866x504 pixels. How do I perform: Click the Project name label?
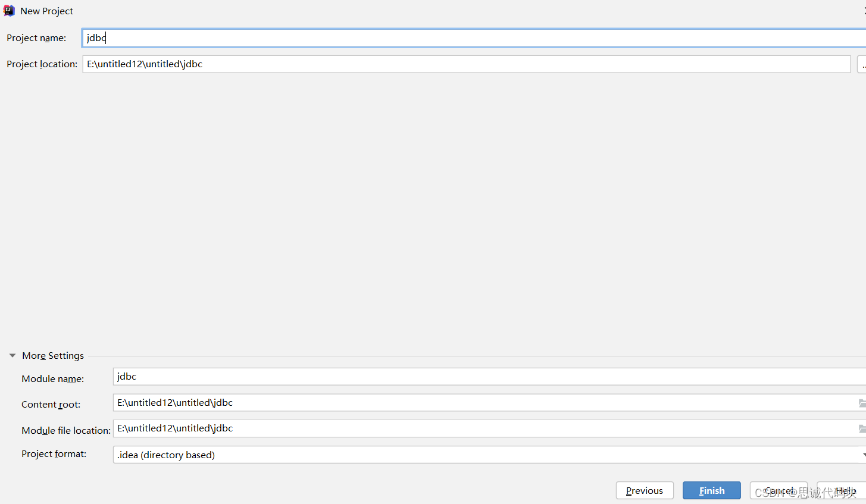36,38
